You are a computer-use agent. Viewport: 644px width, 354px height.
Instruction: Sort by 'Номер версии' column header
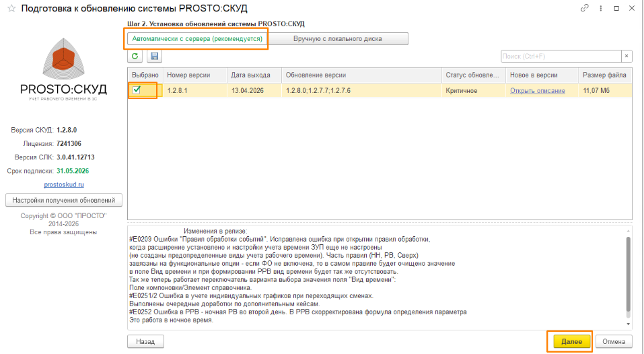pos(194,75)
